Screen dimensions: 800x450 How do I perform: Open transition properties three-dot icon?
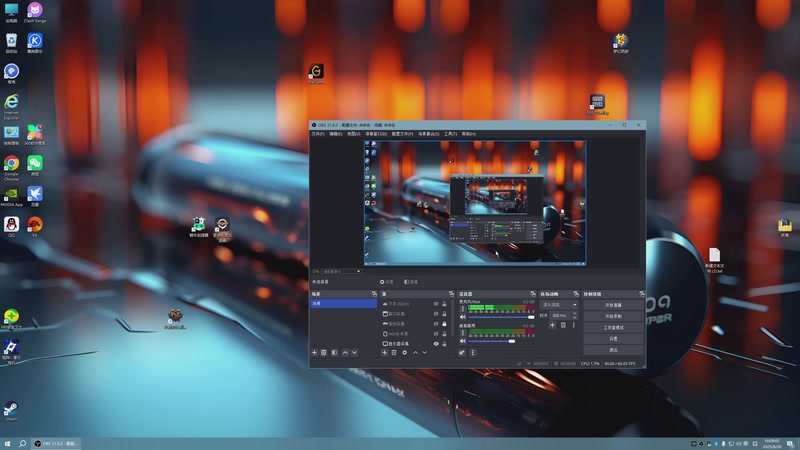574,326
